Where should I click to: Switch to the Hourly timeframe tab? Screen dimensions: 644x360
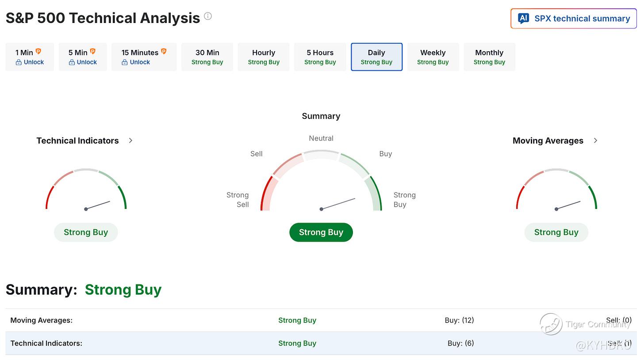(x=264, y=57)
